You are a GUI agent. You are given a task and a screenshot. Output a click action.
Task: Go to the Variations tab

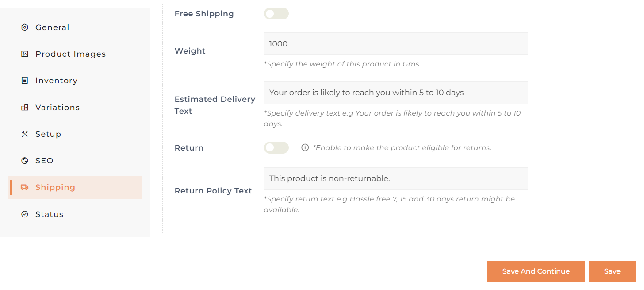[57, 108]
